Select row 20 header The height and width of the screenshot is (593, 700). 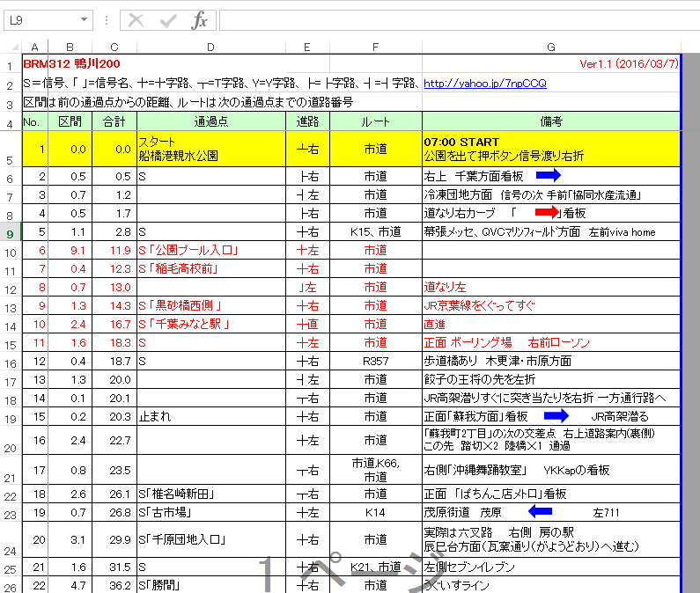tap(11, 441)
